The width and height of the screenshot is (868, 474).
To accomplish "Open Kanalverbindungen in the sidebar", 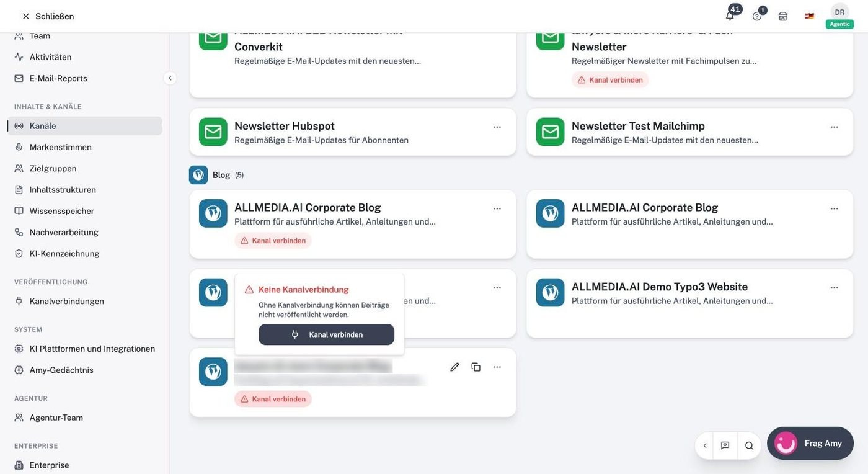I will (66, 301).
